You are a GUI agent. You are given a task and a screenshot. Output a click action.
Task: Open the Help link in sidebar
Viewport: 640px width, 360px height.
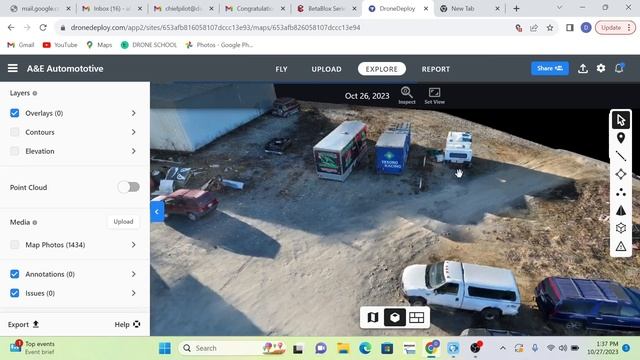[127, 324]
